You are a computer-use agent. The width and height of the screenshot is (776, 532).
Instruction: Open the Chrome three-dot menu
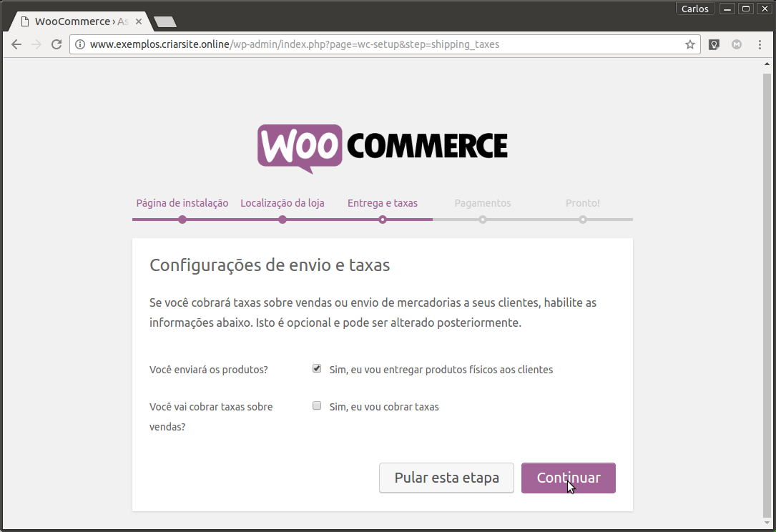tap(760, 44)
